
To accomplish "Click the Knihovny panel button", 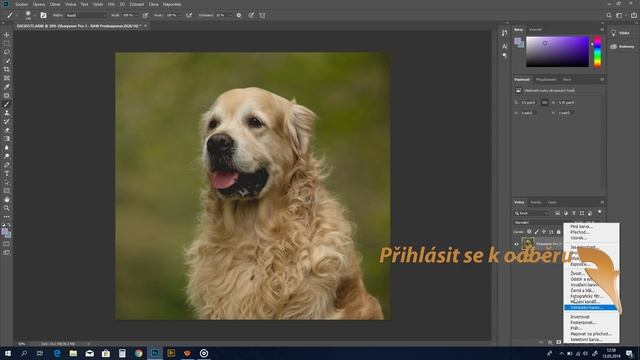I will [623, 47].
